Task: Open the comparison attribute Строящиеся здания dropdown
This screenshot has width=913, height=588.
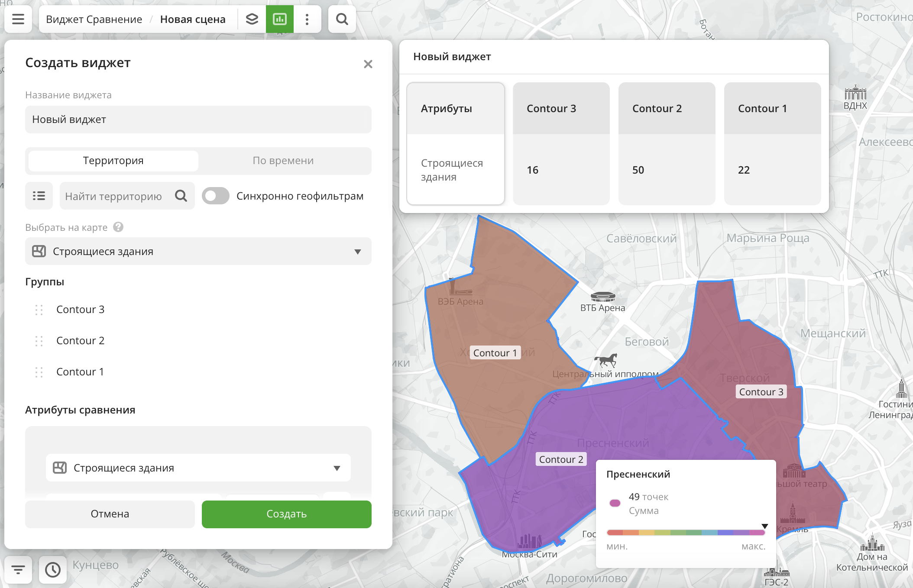Action: (198, 468)
